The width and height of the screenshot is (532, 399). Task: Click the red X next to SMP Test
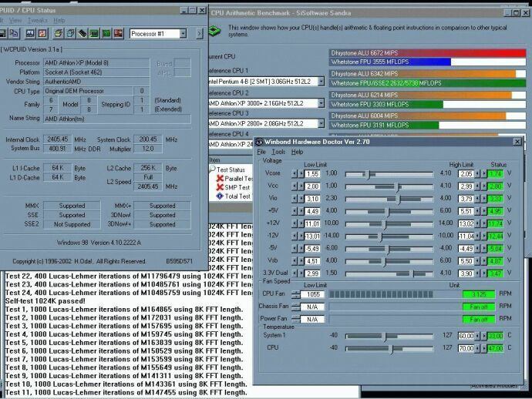[x=220, y=186]
